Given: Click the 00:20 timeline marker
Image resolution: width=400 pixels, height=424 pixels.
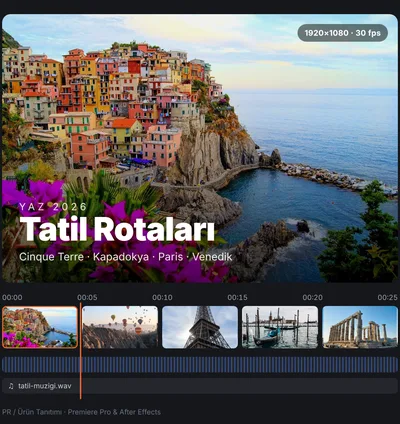Looking at the screenshot, I should pyautogui.click(x=313, y=297).
